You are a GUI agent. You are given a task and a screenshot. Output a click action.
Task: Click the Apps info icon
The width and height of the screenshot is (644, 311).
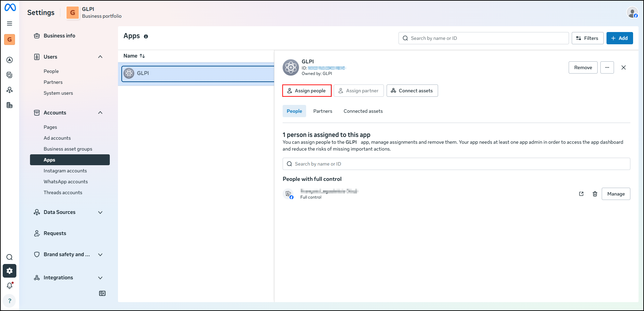(146, 36)
